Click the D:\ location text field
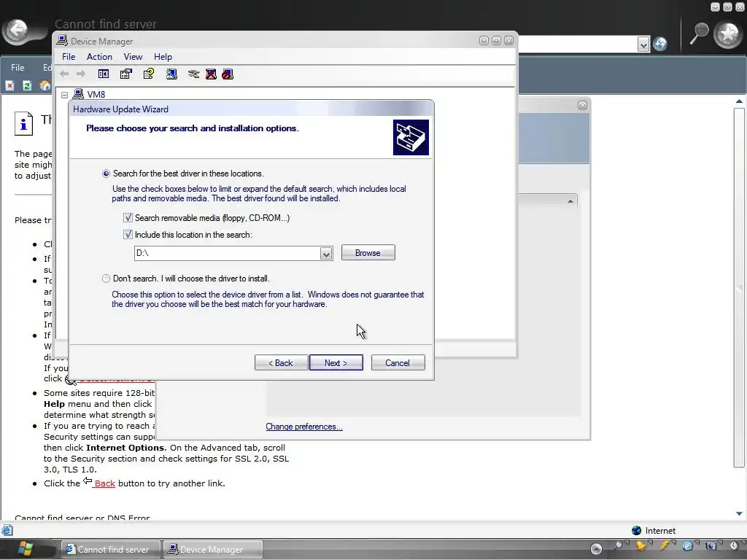 tap(228, 253)
